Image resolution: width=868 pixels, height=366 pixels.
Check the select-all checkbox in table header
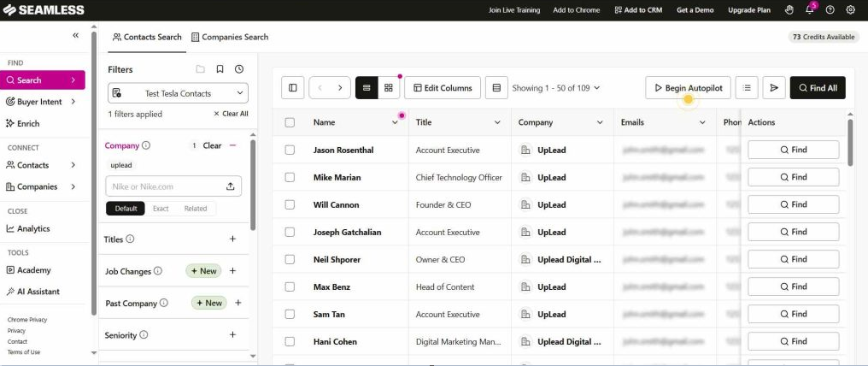click(290, 122)
